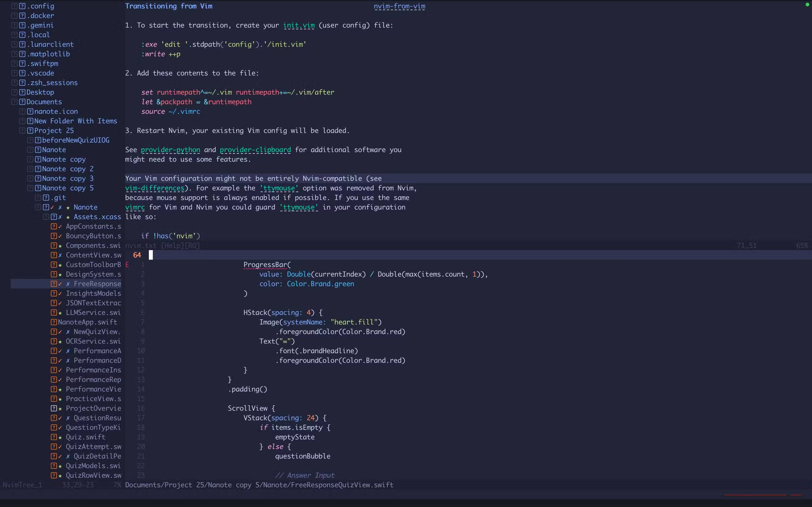Follow the provider-python help link
Viewport: 812px width, 507px height.
coord(170,150)
